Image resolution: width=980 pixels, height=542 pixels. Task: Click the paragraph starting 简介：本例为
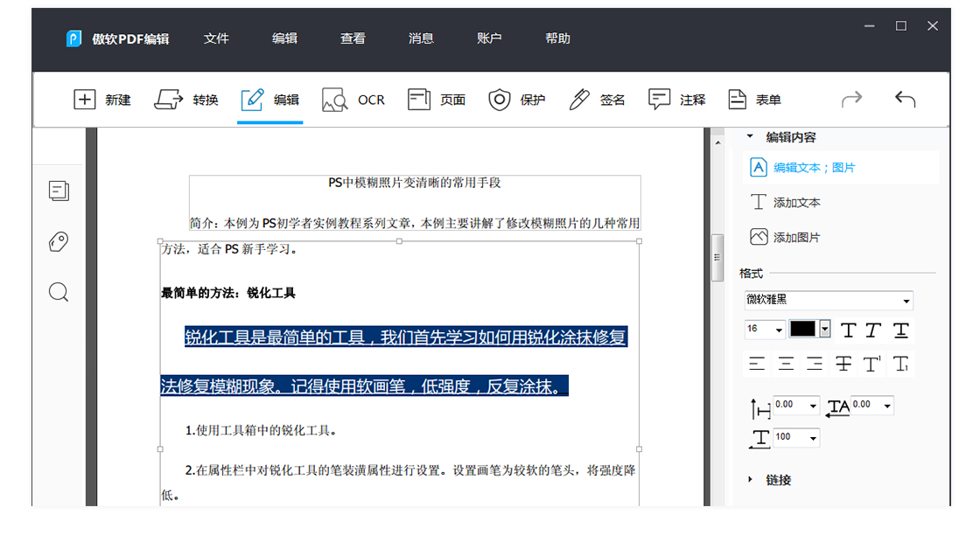click(415, 223)
